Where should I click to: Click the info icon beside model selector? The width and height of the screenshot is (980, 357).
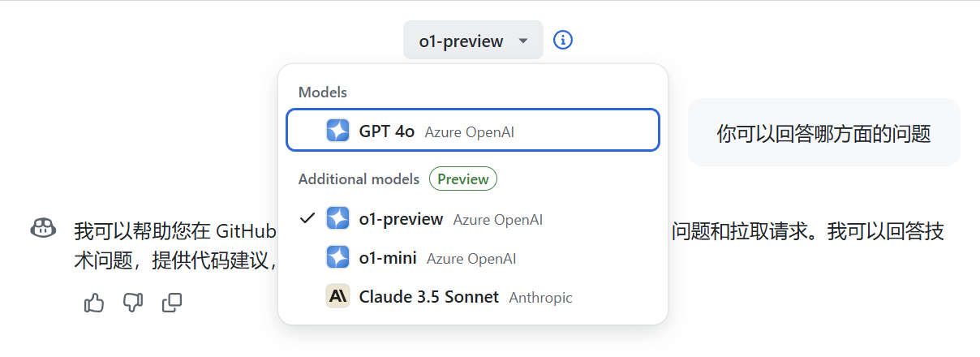point(563,40)
